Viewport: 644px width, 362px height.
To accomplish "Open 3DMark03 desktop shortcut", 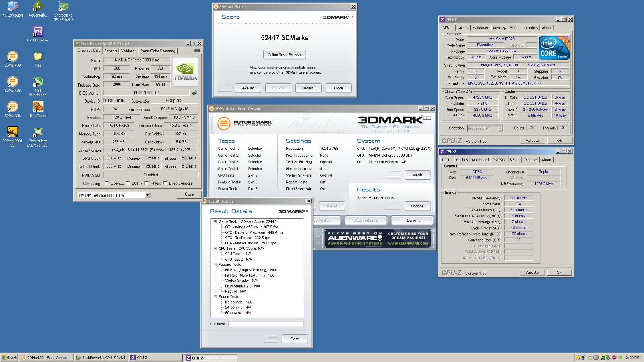I will 12,59.
